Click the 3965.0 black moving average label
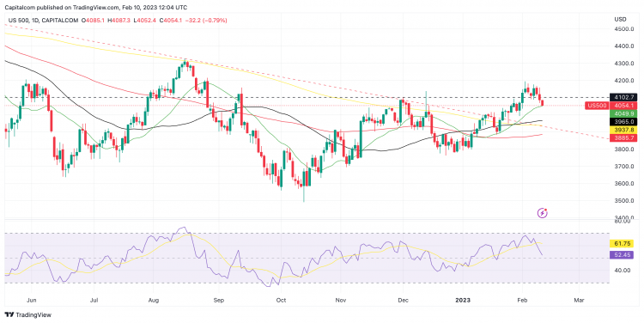This screenshot has width=644, height=323. (x=623, y=122)
